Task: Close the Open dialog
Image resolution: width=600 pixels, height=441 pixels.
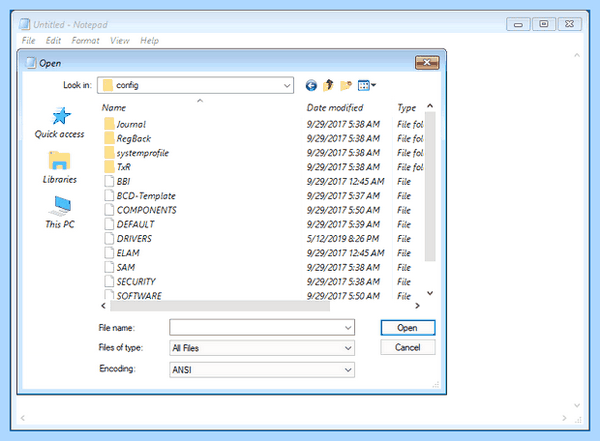Action: point(427,62)
